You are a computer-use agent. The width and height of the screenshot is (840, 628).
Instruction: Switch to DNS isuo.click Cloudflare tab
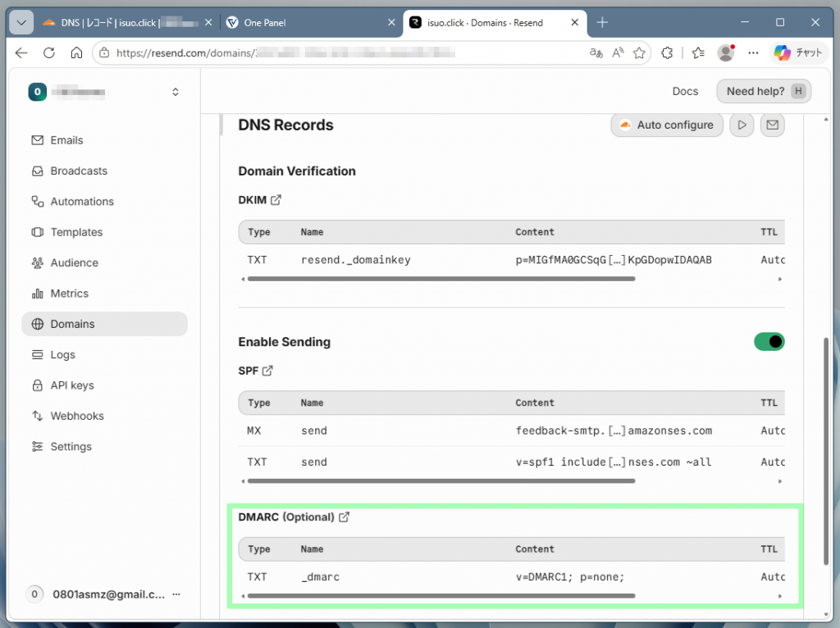(127, 22)
